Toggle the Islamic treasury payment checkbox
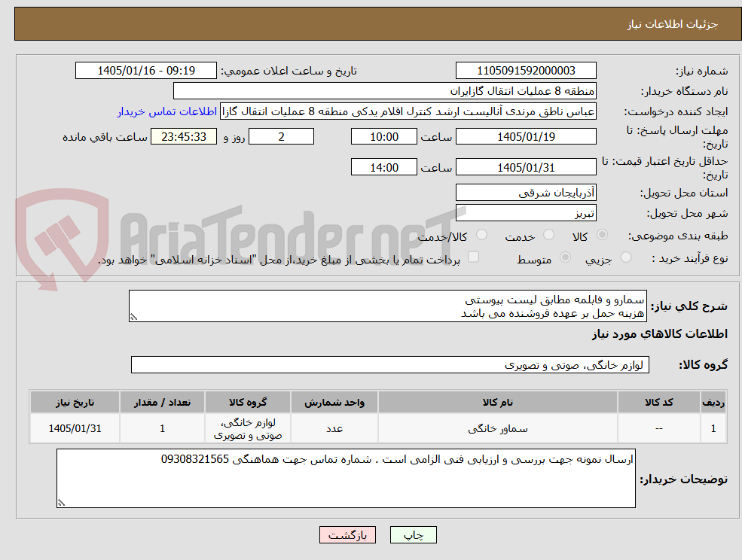The height and width of the screenshot is (560, 742). point(473,257)
